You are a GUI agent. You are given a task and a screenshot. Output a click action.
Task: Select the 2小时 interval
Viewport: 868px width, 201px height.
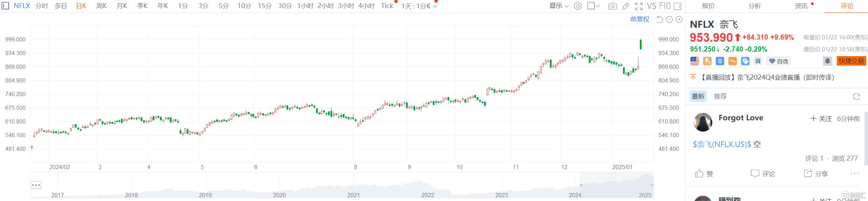[x=326, y=6]
